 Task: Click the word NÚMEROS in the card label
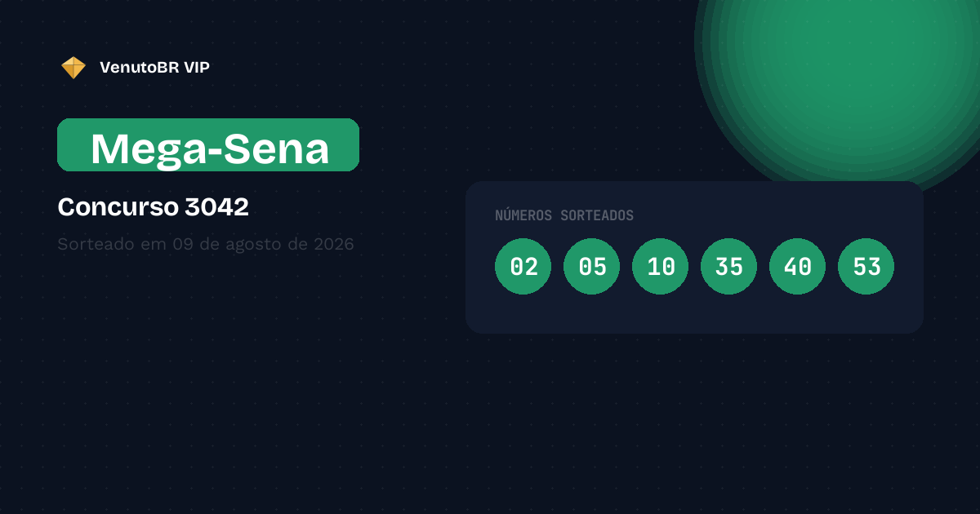[523, 215]
